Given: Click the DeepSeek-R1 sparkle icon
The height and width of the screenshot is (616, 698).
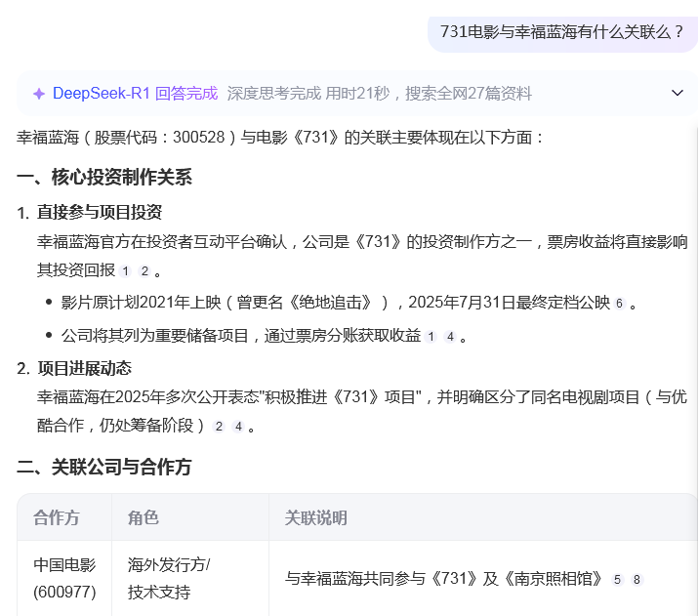Looking at the screenshot, I should click(x=39, y=94).
